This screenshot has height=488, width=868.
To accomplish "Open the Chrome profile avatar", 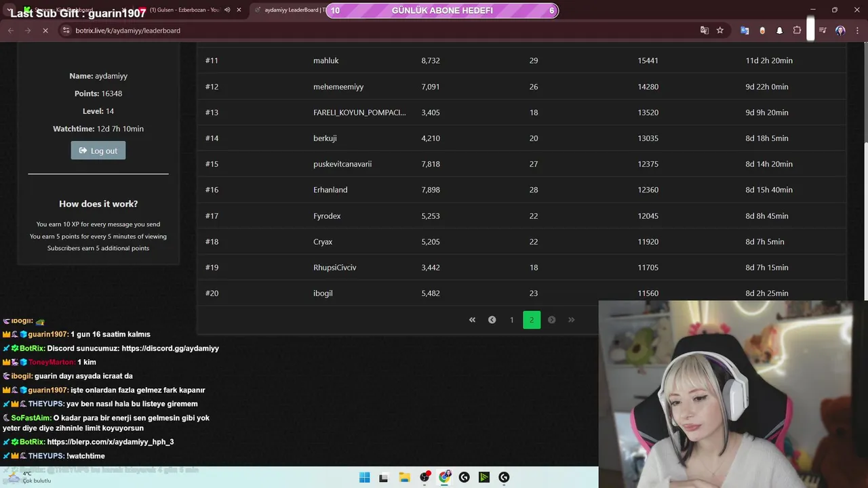I will 840,30.
